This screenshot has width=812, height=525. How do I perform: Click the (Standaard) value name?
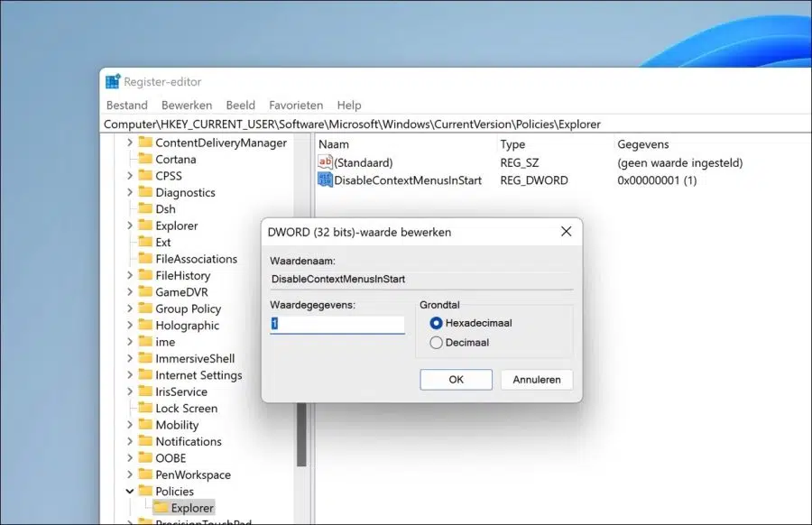[x=363, y=162]
